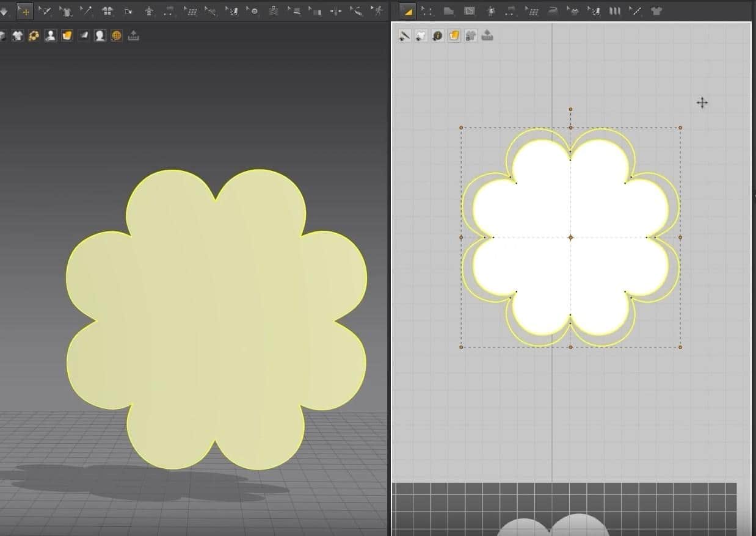Viewport: 756px width, 536px height.
Task: Select the three vertical bars pleat tool
Action: click(615, 11)
